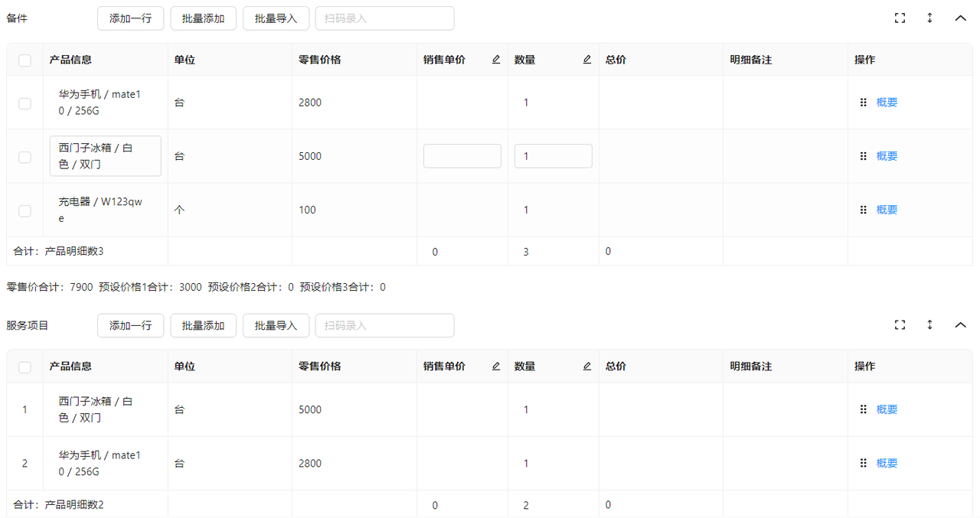
Task: Open 概要 link for 充电器 row
Action: click(x=887, y=210)
